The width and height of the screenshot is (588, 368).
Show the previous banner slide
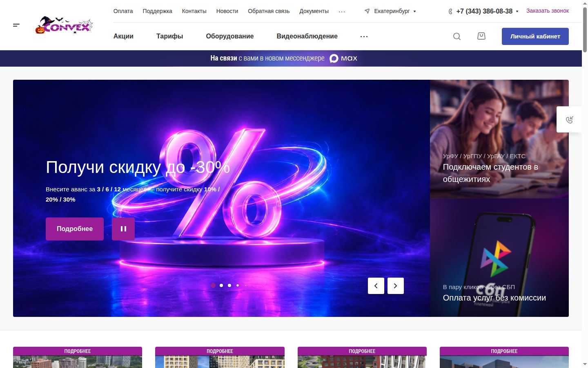(x=376, y=286)
